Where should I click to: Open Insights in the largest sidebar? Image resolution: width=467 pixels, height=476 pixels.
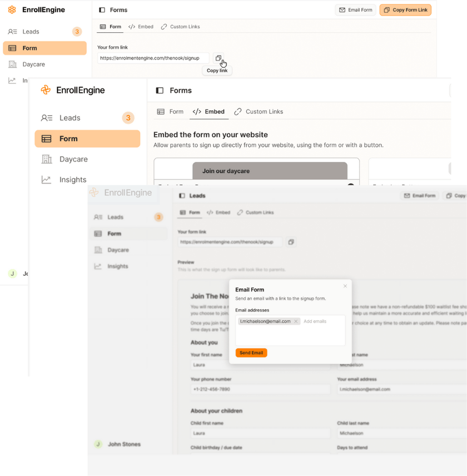(73, 180)
